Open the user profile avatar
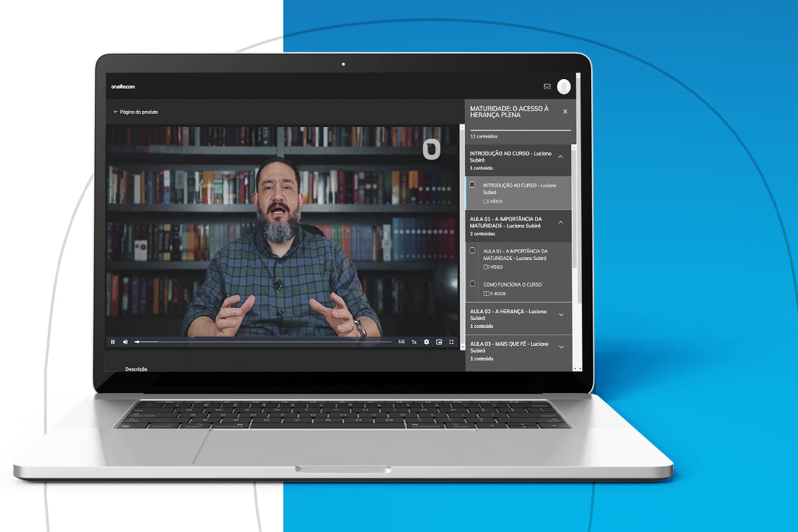This screenshot has height=532, width=798. (564, 86)
